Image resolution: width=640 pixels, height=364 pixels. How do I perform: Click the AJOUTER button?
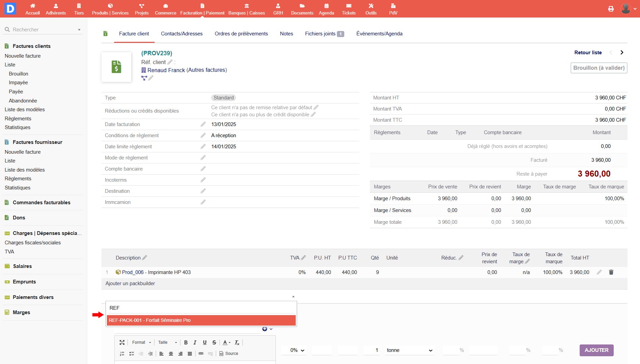596,350
